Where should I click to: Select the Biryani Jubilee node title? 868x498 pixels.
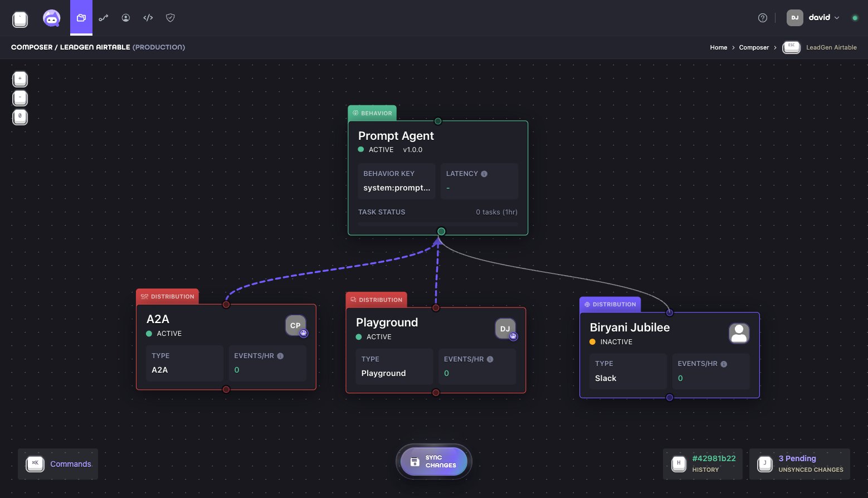point(630,328)
